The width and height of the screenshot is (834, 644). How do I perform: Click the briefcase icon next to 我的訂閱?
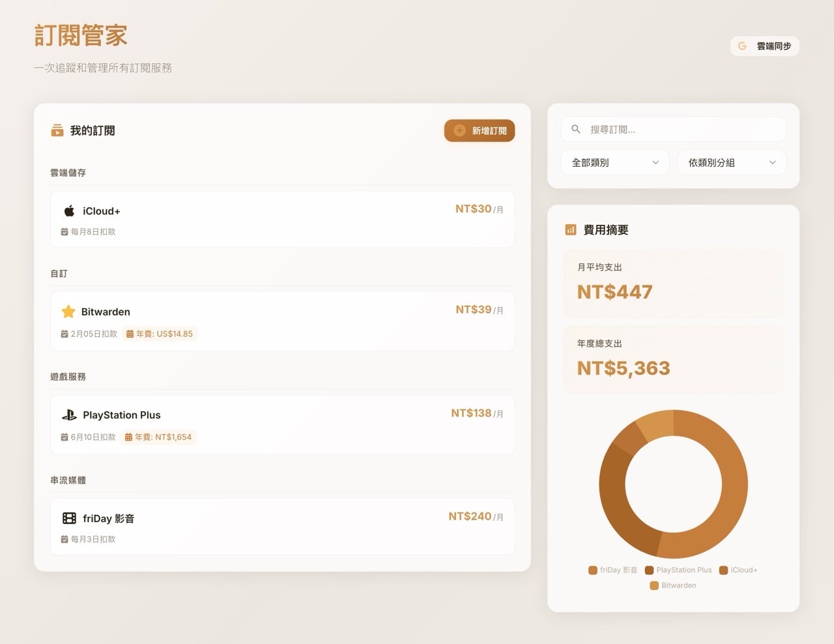tap(57, 130)
